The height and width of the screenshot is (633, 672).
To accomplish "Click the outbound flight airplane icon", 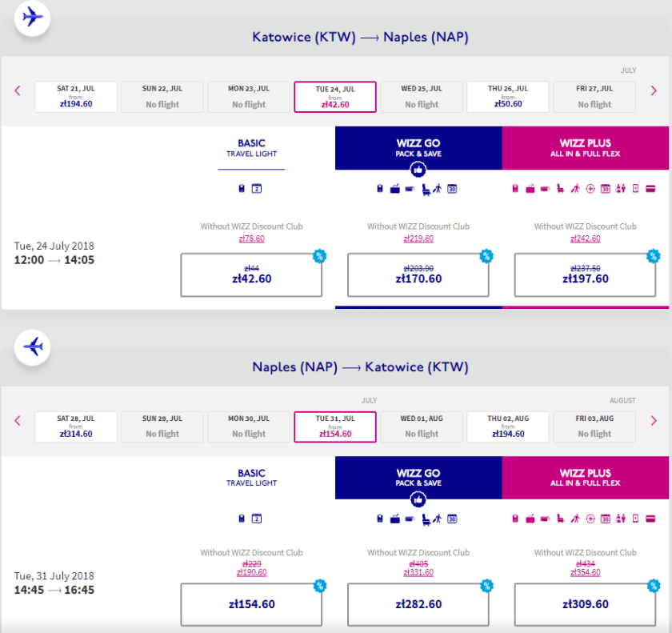I will pos(32,17).
